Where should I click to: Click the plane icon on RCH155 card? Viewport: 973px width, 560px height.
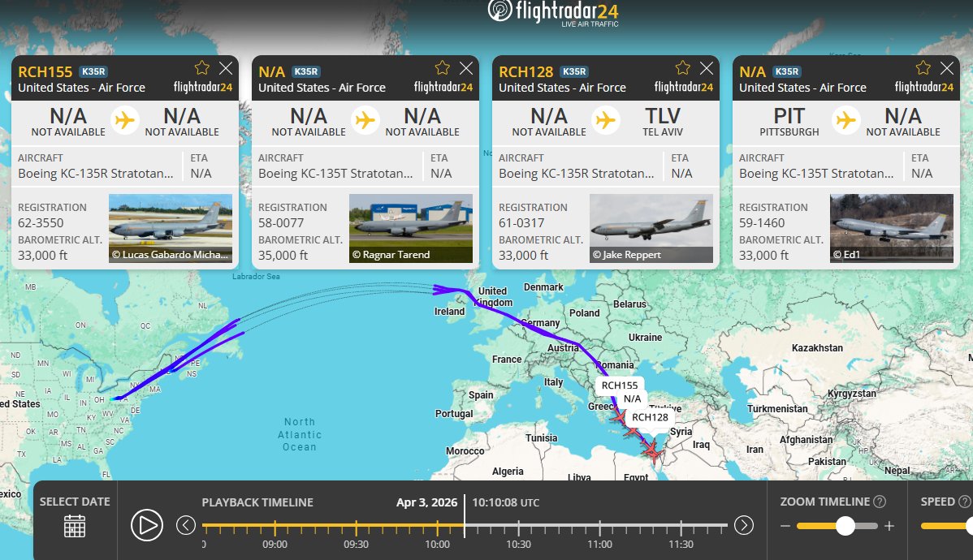[x=125, y=119]
